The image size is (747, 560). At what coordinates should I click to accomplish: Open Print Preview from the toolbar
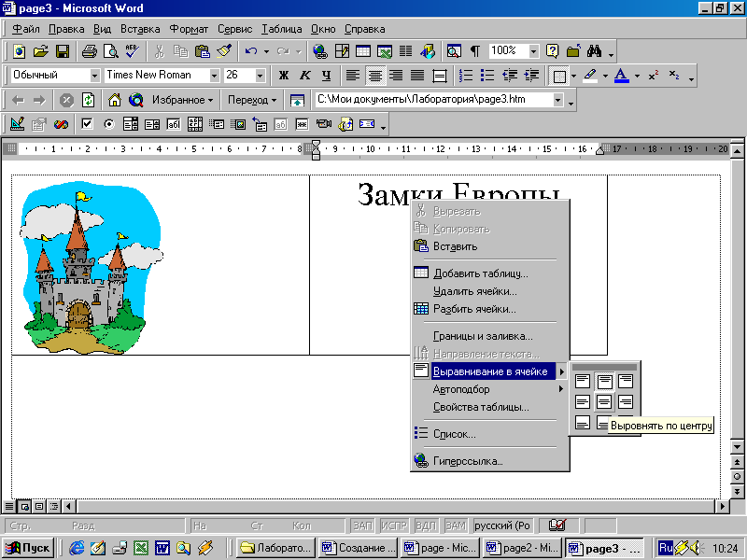(x=110, y=51)
